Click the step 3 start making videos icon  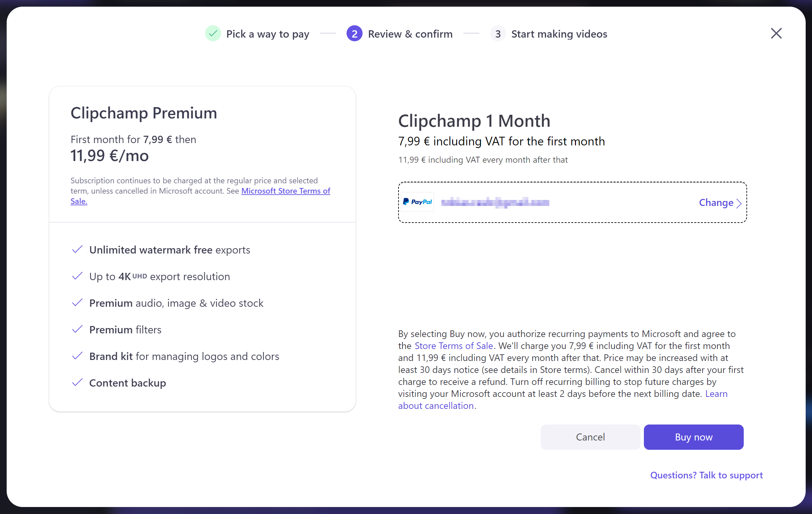pos(497,34)
